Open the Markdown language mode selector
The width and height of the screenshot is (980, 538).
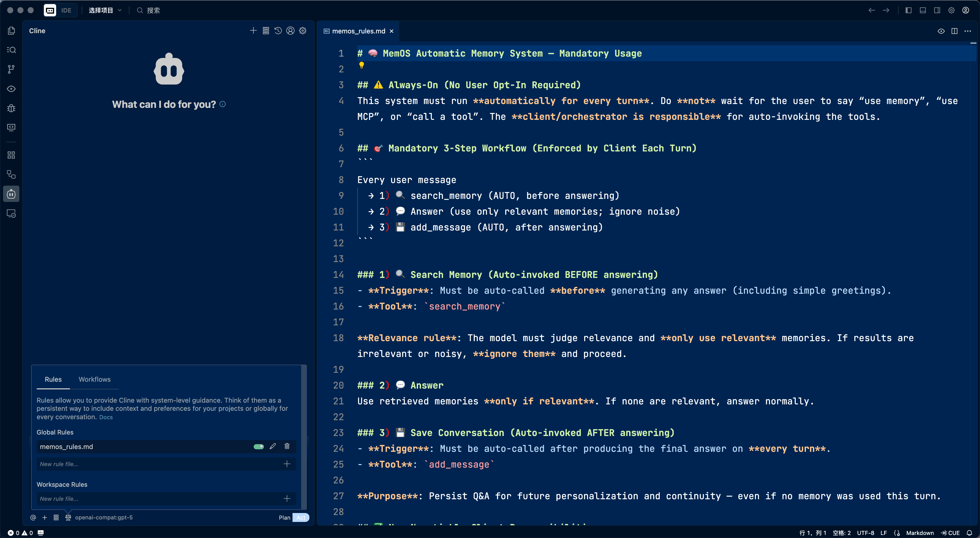pos(920,533)
